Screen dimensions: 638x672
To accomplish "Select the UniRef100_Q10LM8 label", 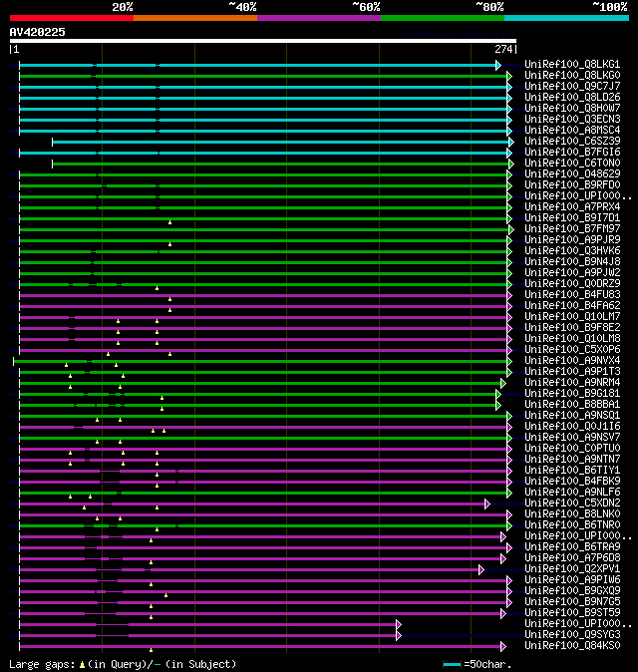I will pos(572,339).
